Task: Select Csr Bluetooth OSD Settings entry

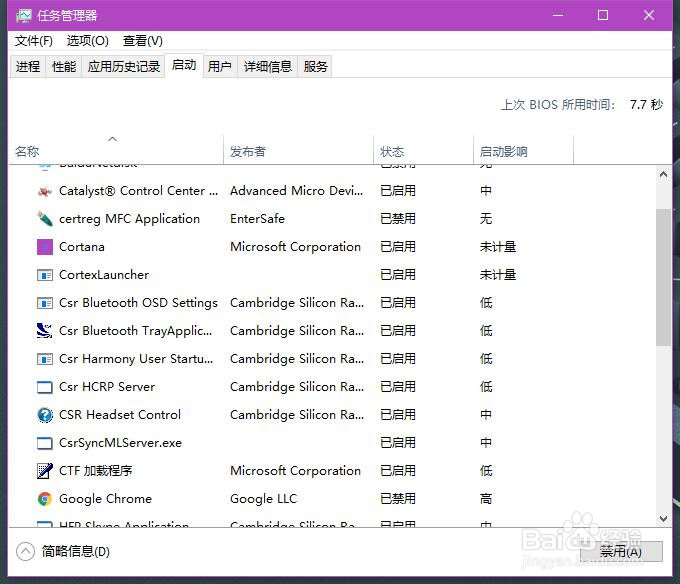Action: 138,303
